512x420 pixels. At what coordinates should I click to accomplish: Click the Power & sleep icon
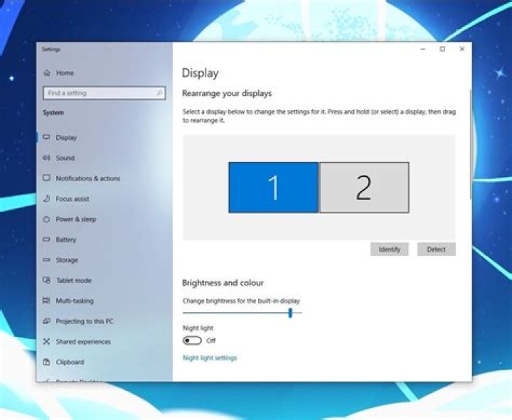[x=47, y=219]
